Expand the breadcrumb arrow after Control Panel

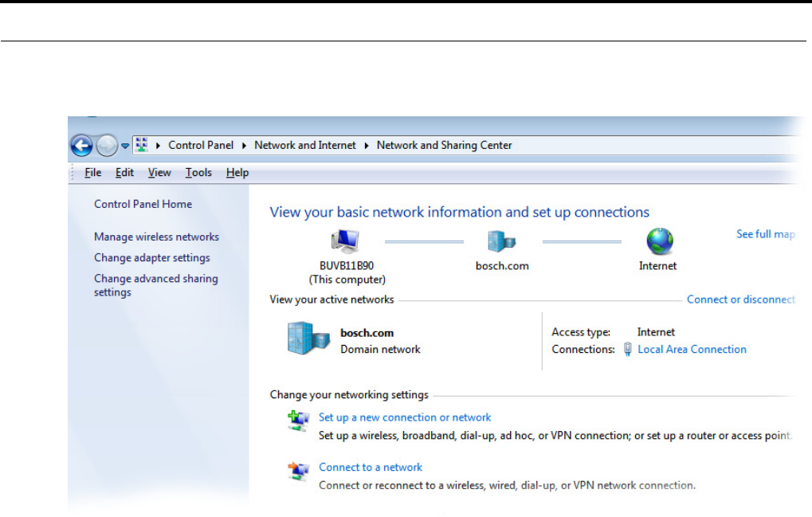244,146
